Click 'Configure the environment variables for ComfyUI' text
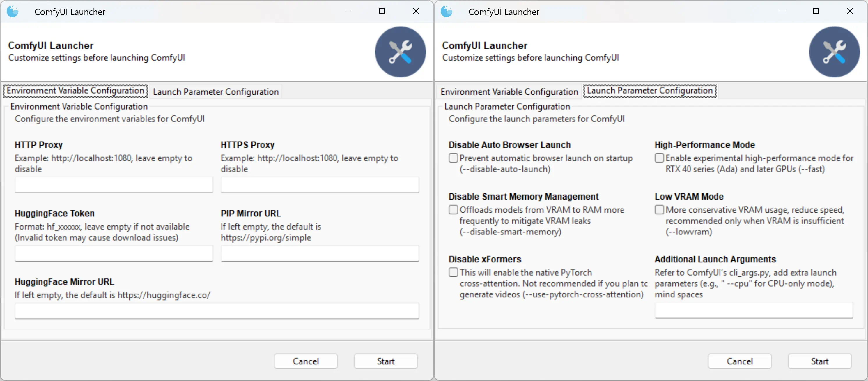868x381 pixels. click(x=109, y=119)
